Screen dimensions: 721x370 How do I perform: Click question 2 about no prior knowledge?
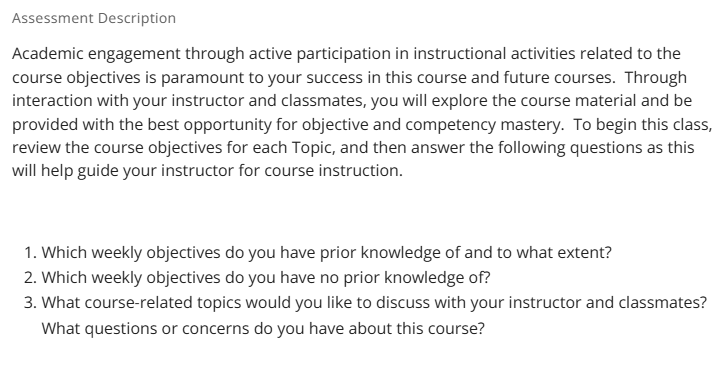[x=266, y=278]
